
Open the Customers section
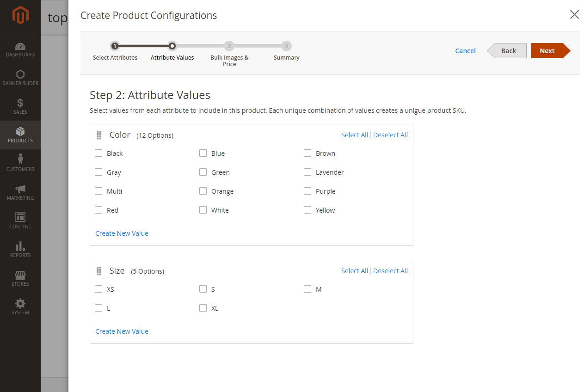(20, 163)
